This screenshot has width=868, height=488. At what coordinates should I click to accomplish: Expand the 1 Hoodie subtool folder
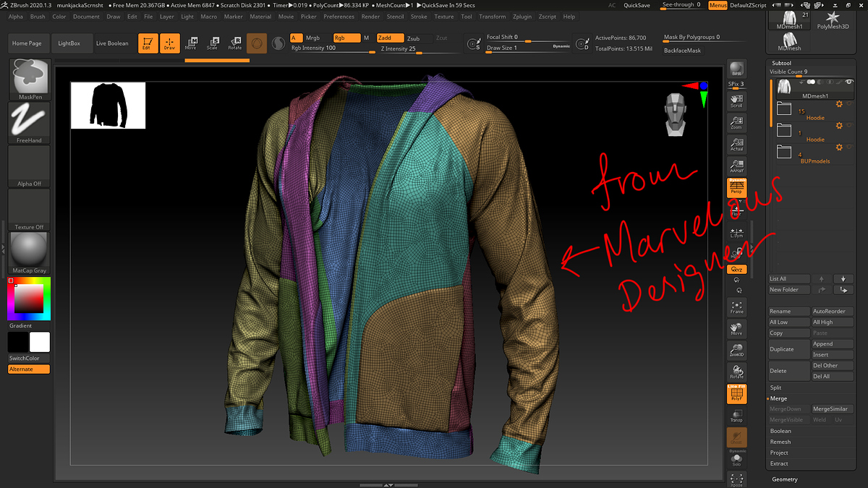click(x=785, y=131)
